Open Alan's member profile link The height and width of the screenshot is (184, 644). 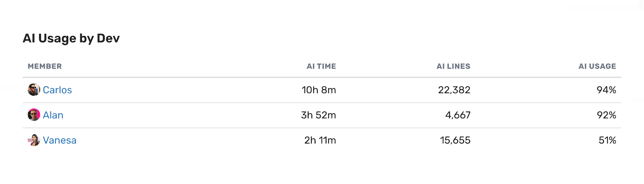[x=53, y=115]
